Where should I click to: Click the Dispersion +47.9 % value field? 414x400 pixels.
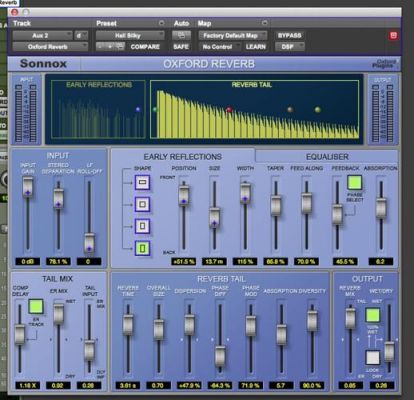tap(189, 385)
